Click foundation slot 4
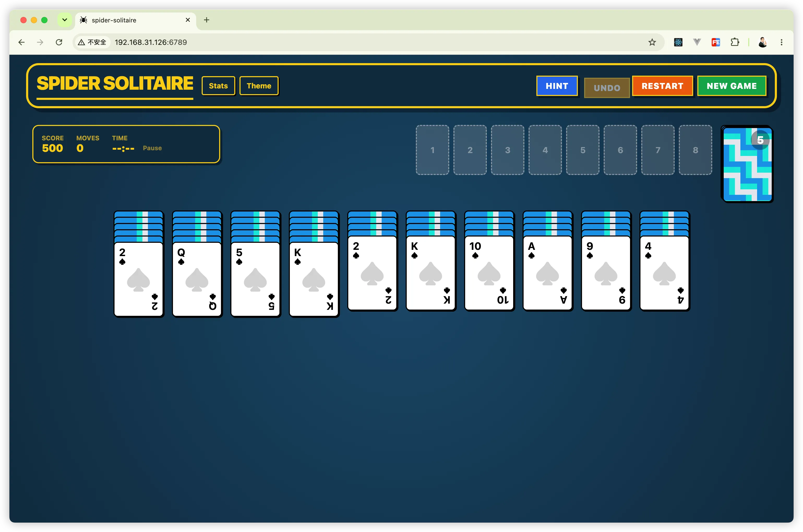803x532 pixels. 545,150
